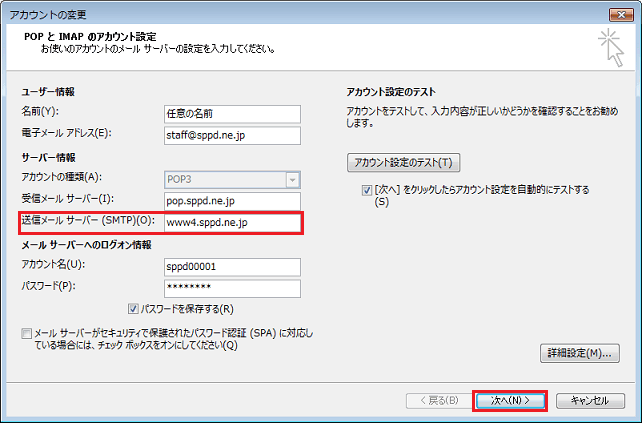Focus the 名前 input field
The image size is (642, 423).
[x=232, y=112]
